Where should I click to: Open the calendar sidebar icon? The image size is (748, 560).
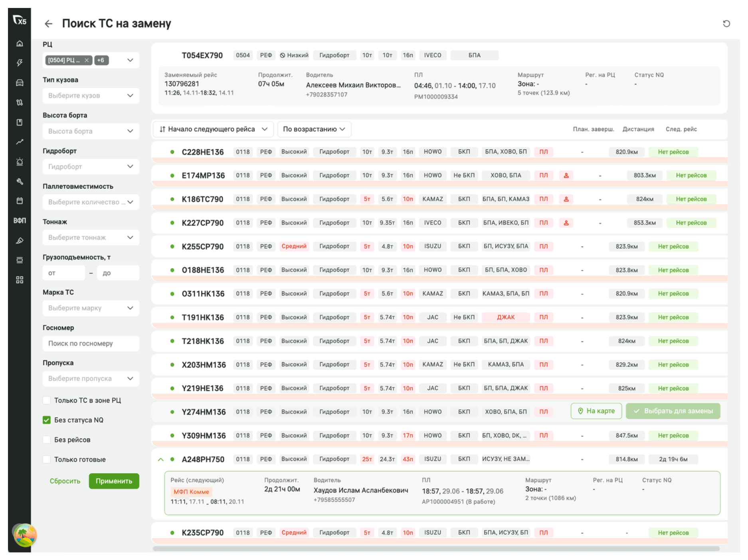tap(20, 201)
